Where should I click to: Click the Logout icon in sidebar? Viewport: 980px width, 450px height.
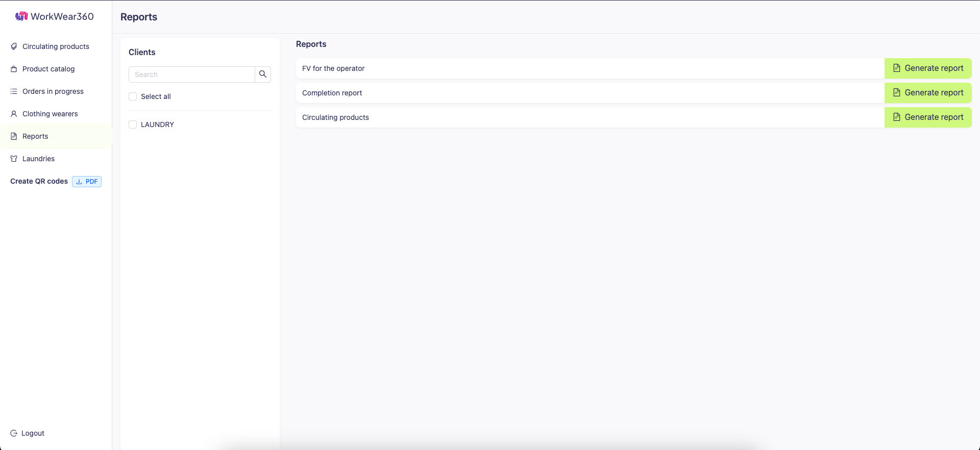14,433
